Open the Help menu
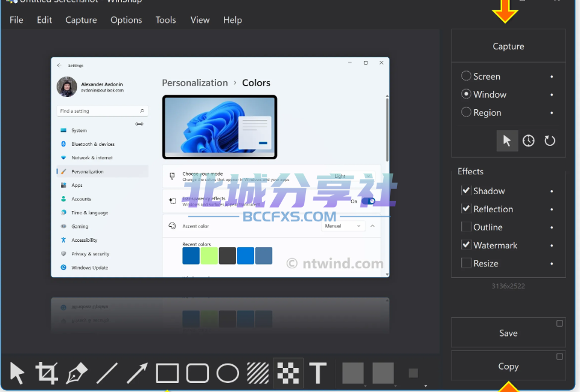This screenshot has width=580, height=392. pos(233,20)
